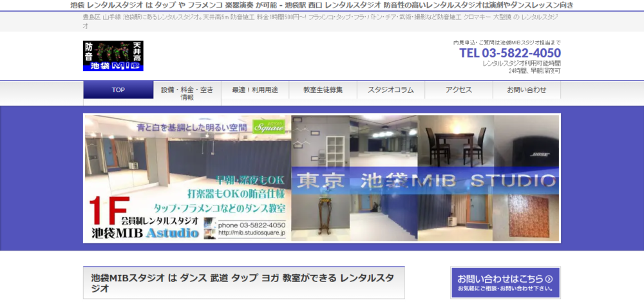Select 最適！利用用途 in navigation
The width and height of the screenshot is (644, 302).
(255, 90)
